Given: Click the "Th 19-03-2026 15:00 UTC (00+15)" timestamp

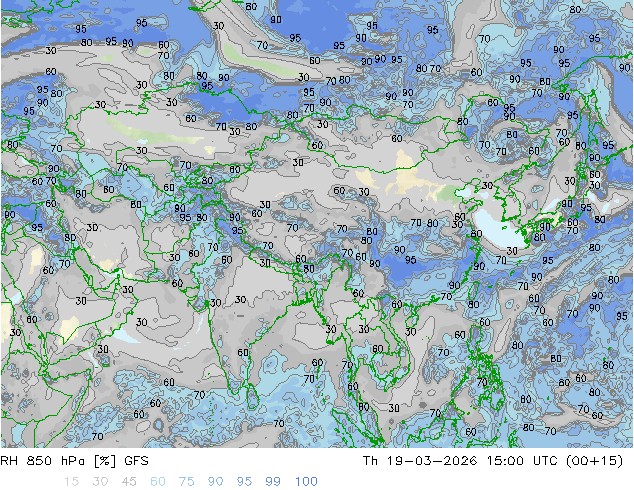Looking at the screenshot, I should 493,461.
